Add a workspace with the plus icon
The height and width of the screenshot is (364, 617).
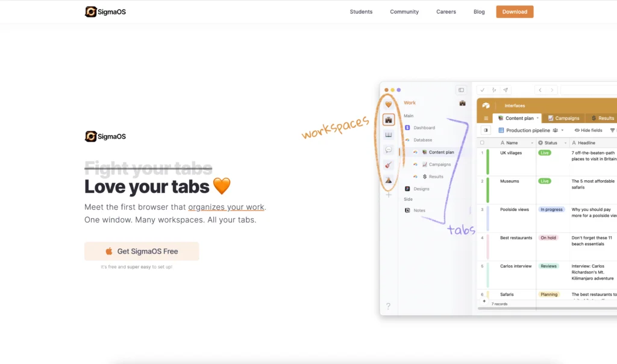tap(389, 195)
